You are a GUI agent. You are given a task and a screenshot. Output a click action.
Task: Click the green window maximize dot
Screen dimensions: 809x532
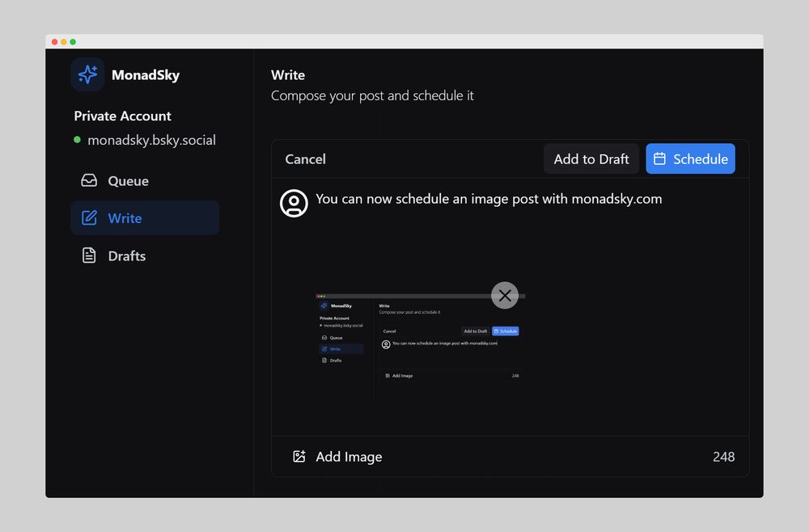pyautogui.click(x=73, y=42)
